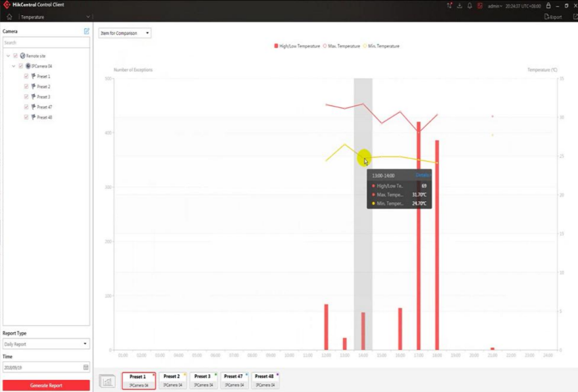Open the Item for Comparison dropdown
This screenshot has height=392, width=578.
pos(124,33)
